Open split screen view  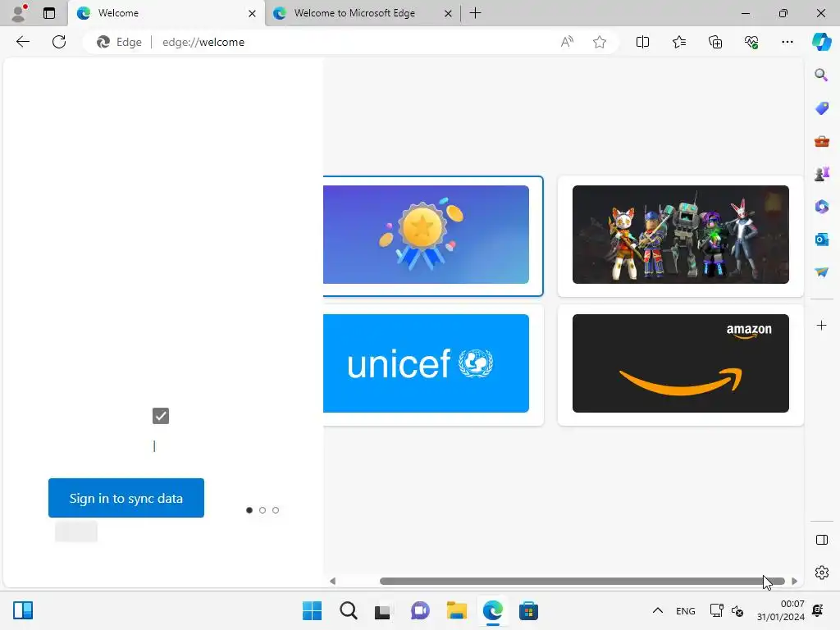click(x=642, y=42)
